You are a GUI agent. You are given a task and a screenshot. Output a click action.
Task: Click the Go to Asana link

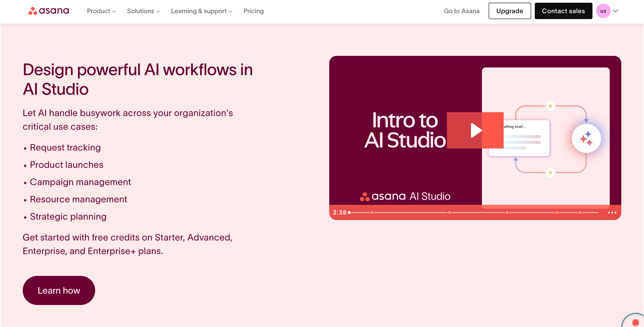pyautogui.click(x=461, y=11)
